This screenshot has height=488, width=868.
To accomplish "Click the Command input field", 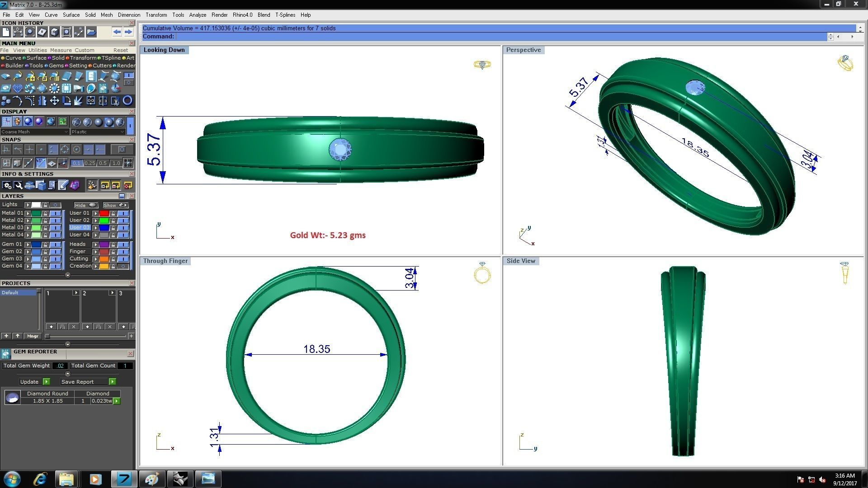I will (502, 37).
